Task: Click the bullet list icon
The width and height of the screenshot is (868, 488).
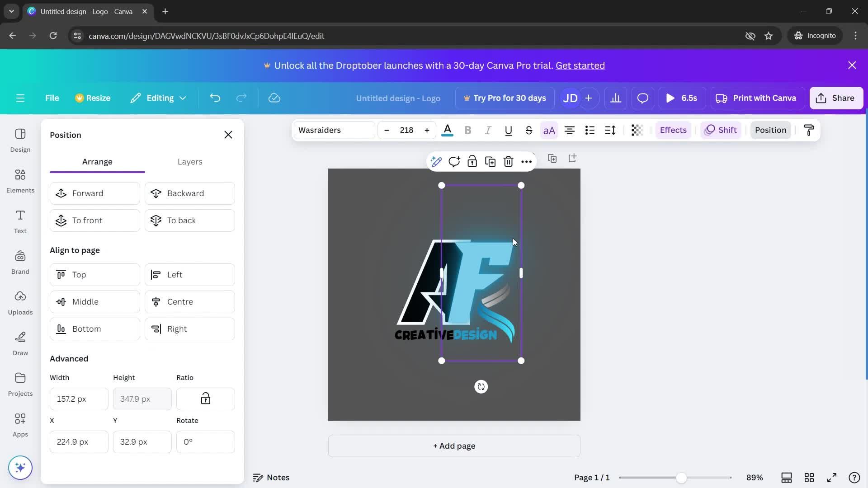Action: coord(589,130)
